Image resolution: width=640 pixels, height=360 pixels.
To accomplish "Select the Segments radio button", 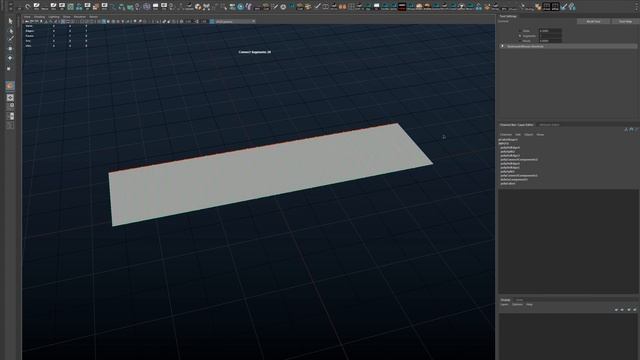I will (x=520, y=36).
